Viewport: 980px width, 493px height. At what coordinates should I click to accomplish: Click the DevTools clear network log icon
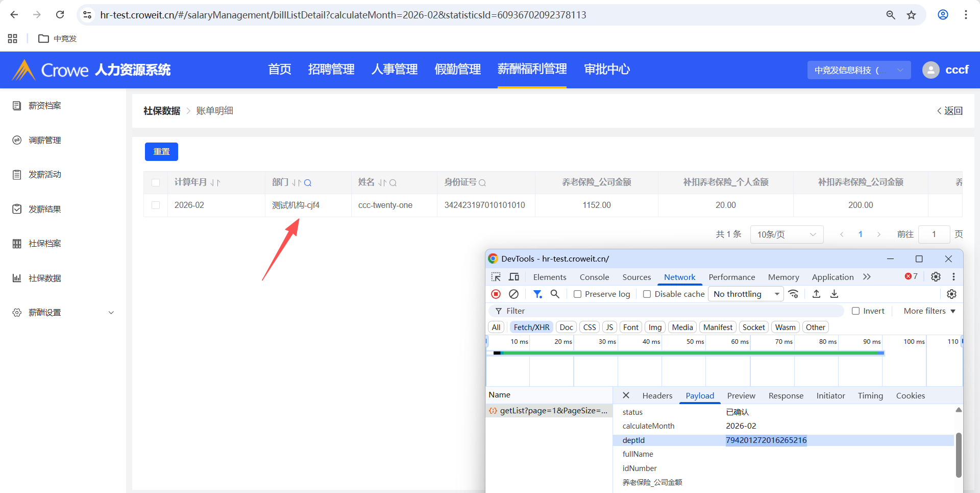coord(514,294)
